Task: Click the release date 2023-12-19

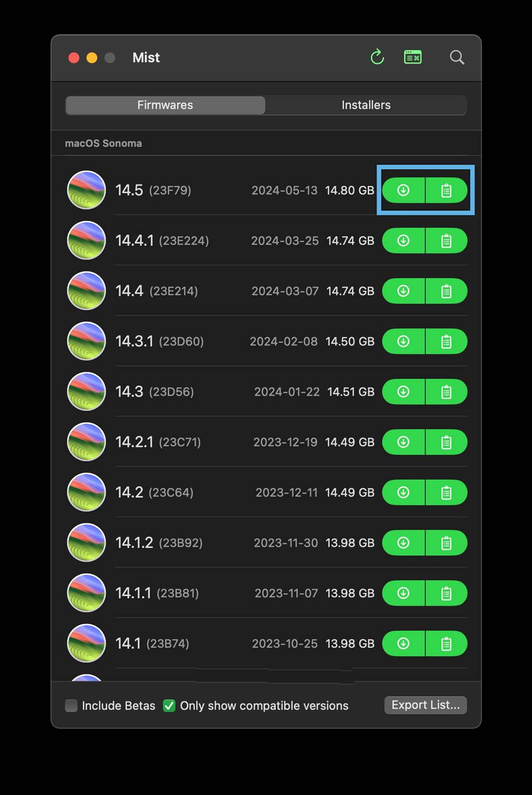Action: point(285,442)
